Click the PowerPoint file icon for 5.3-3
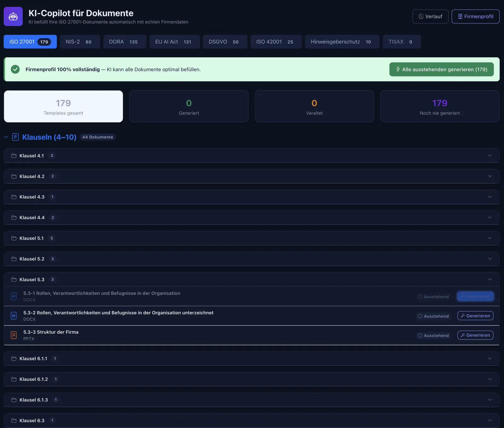Image resolution: width=504 pixels, height=428 pixels. click(14, 335)
